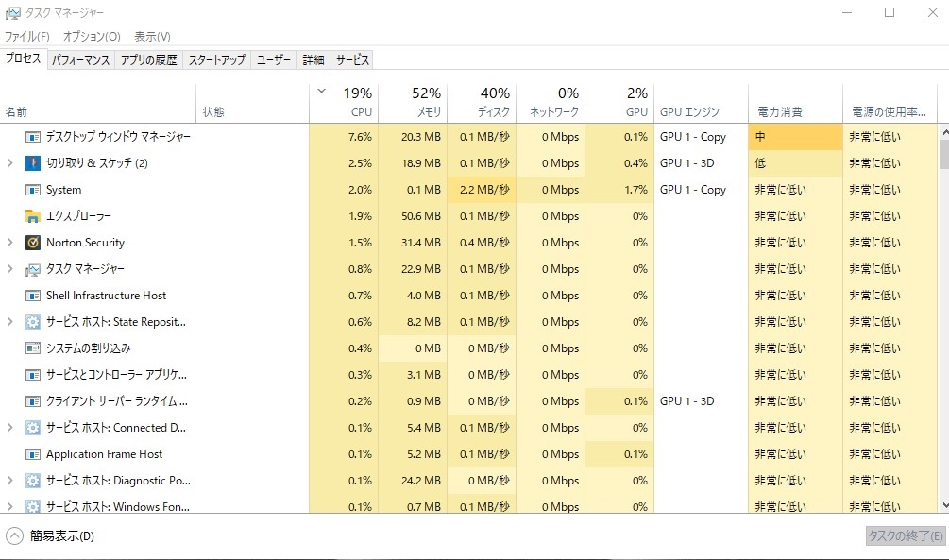949x560 pixels.
Task: Expand サービス ホスト: Diagnostic Policy group
Action: [x=10, y=481]
